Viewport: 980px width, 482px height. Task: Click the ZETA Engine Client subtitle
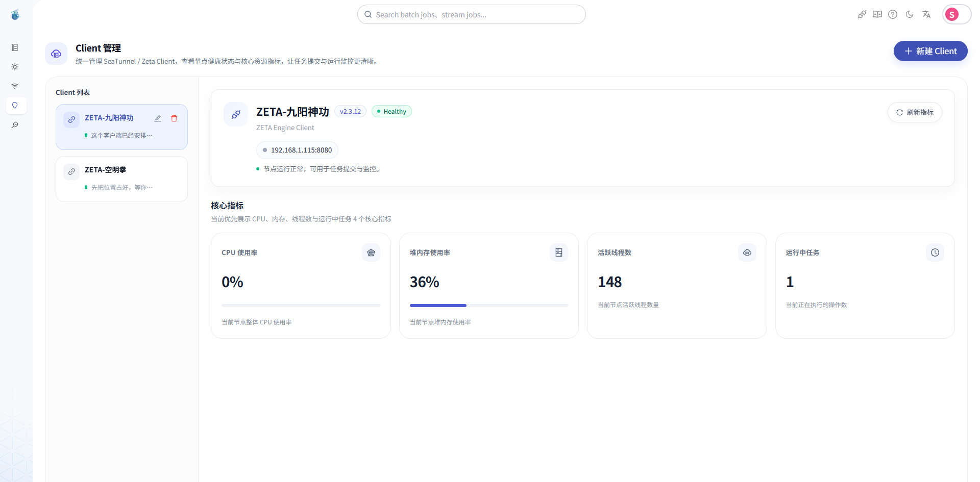click(285, 128)
